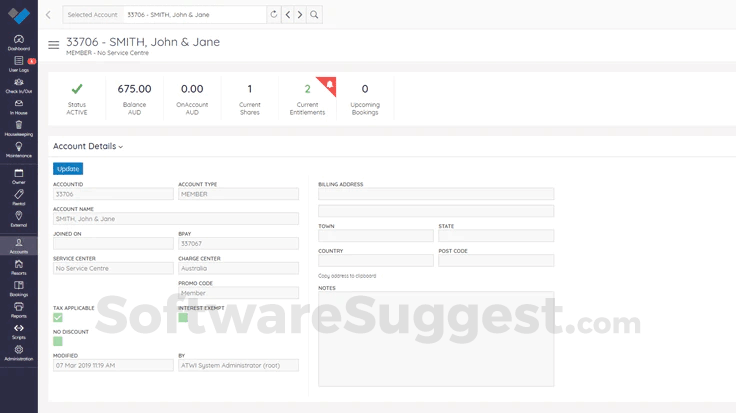Open External pin sidebar icon
Image resolution: width=736 pixels, height=413 pixels.
[x=19, y=219]
